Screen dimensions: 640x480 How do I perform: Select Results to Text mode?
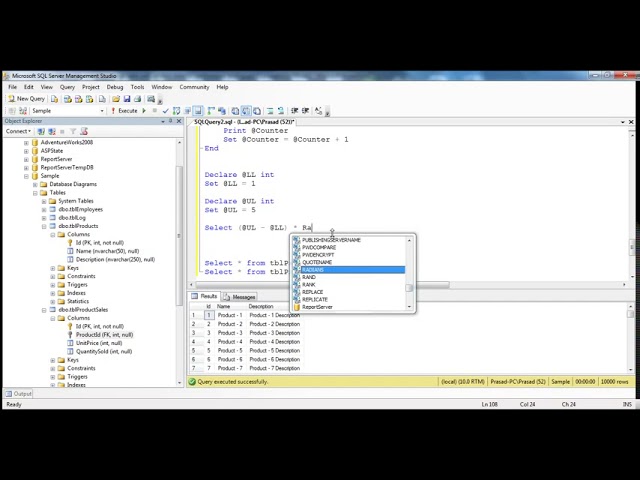[235, 111]
